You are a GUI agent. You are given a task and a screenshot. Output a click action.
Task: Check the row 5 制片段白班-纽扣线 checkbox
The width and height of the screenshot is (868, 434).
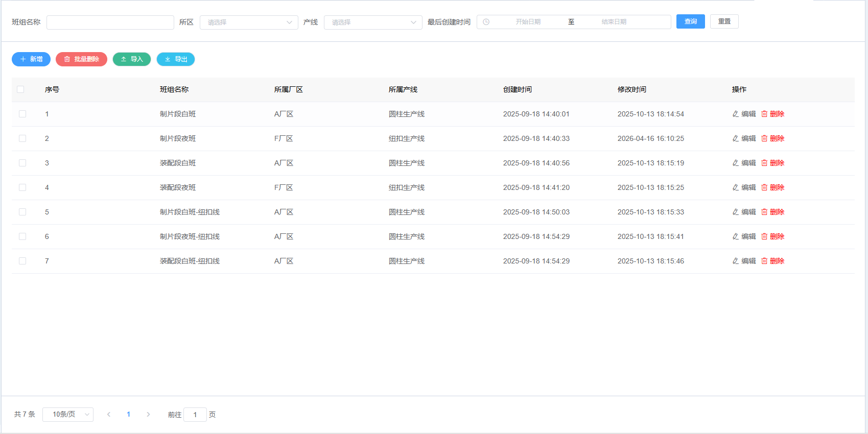(x=22, y=212)
